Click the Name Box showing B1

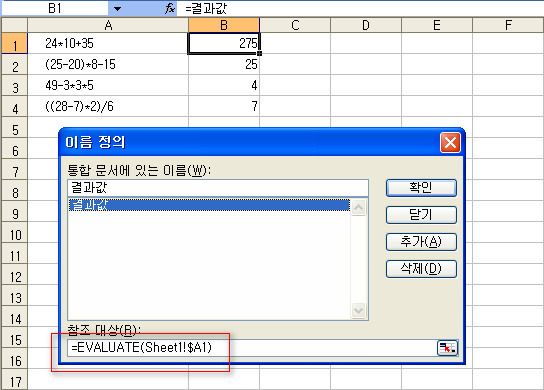[55, 8]
